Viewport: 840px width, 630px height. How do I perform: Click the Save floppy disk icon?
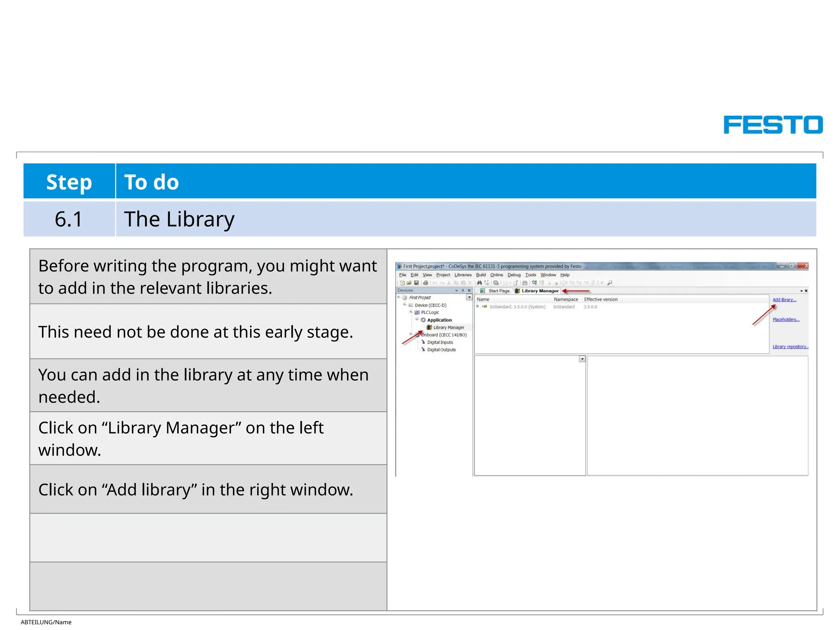pyautogui.click(x=416, y=283)
